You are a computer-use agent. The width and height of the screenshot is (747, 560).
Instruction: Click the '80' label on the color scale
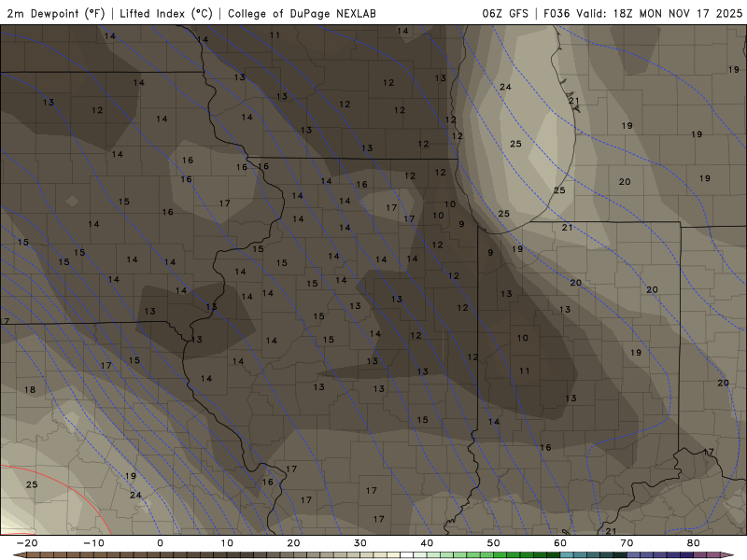(694, 543)
